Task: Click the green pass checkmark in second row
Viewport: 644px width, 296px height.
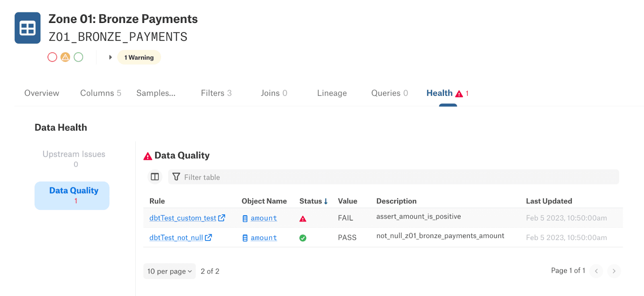Action: 303,238
